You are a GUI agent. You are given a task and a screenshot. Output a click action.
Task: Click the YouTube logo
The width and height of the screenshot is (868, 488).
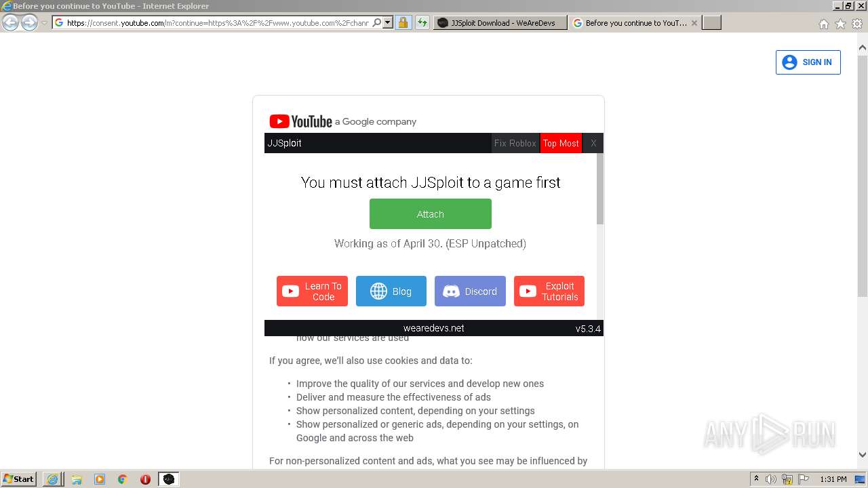(x=300, y=121)
